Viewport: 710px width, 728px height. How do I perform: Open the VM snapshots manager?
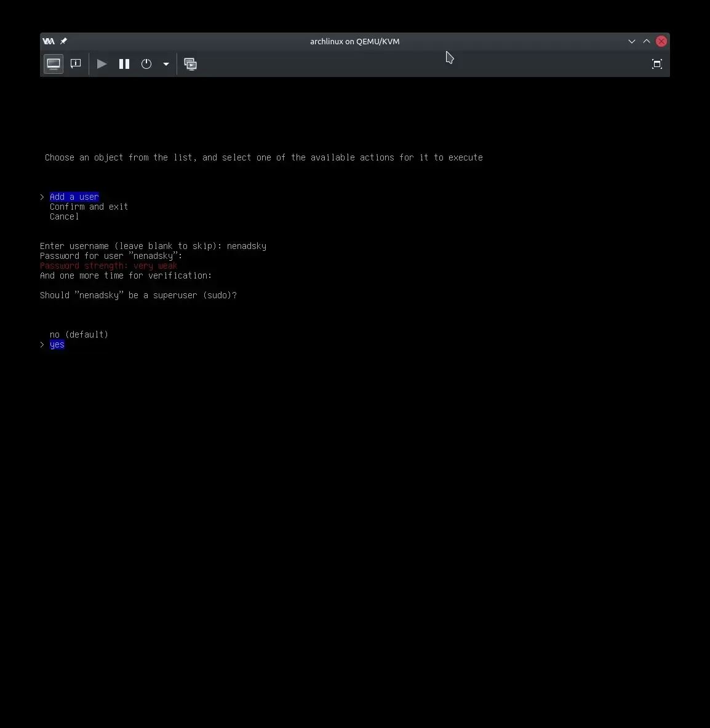click(191, 64)
